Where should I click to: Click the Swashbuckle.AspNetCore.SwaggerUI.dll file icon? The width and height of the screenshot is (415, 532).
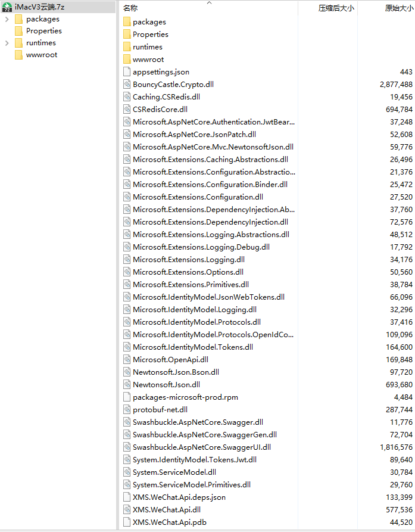pyautogui.click(x=127, y=447)
